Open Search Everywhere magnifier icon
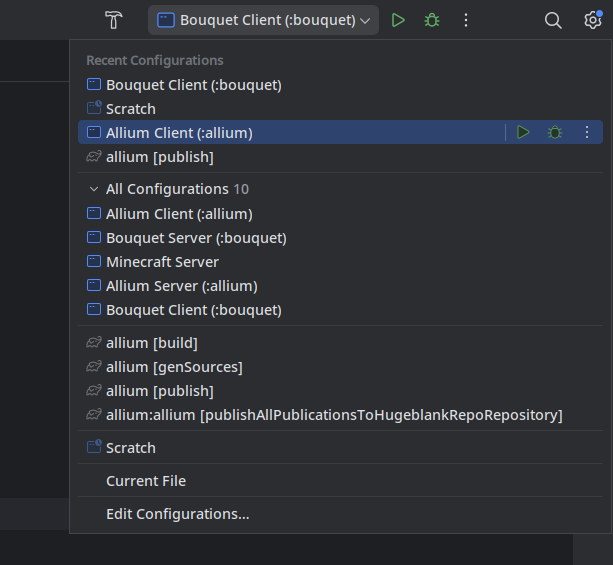Viewport: 613px width, 565px height. pyautogui.click(x=553, y=20)
